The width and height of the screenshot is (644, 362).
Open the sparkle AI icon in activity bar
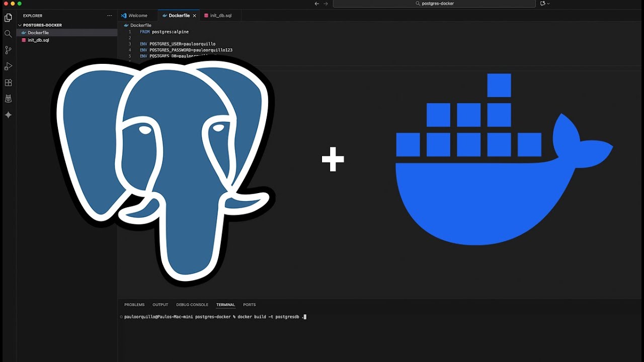[8, 115]
